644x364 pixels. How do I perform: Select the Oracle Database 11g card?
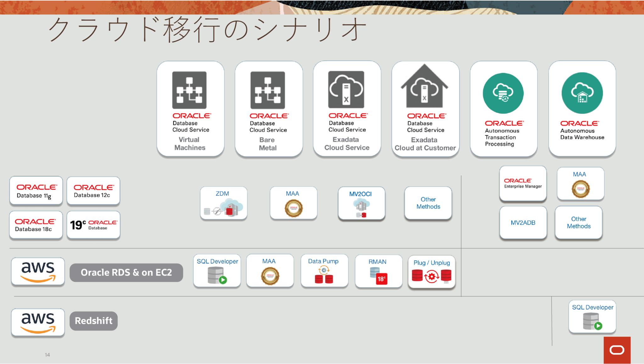[x=36, y=191]
